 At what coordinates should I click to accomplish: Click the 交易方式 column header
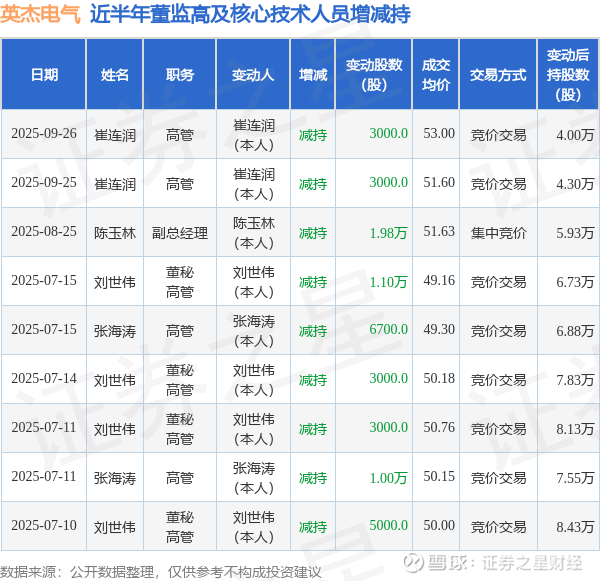tap(498, 74)
